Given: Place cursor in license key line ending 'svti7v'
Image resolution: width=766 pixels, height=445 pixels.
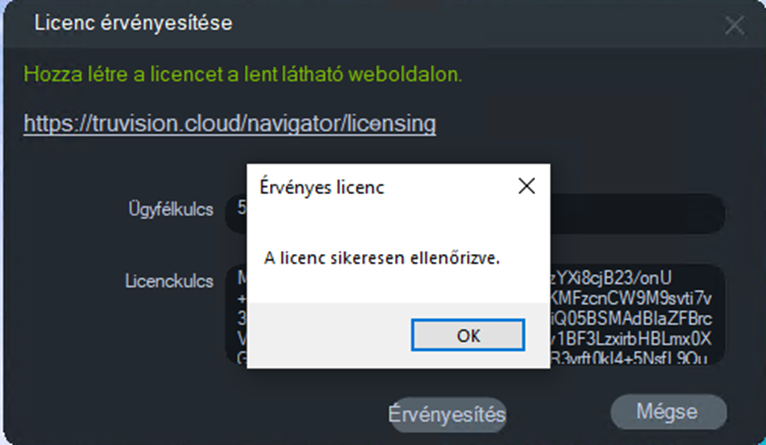Looking at the screenshot, I should click(x=631, y=298).
